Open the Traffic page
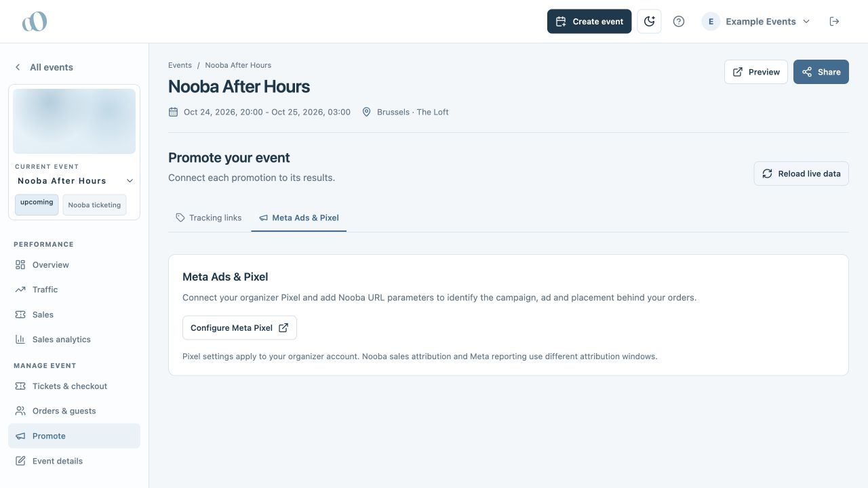 [x=75, y=289]
